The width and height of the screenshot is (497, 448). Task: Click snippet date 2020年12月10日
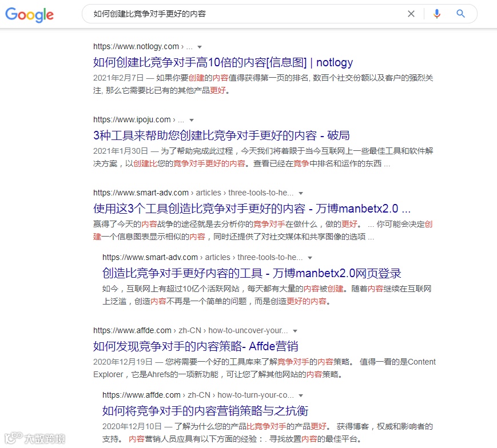click(132, 426)
